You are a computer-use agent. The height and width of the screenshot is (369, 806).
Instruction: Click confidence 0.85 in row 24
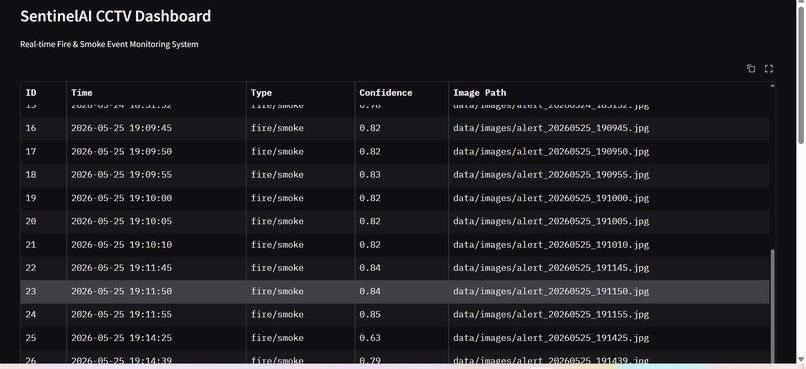(401, 315)
